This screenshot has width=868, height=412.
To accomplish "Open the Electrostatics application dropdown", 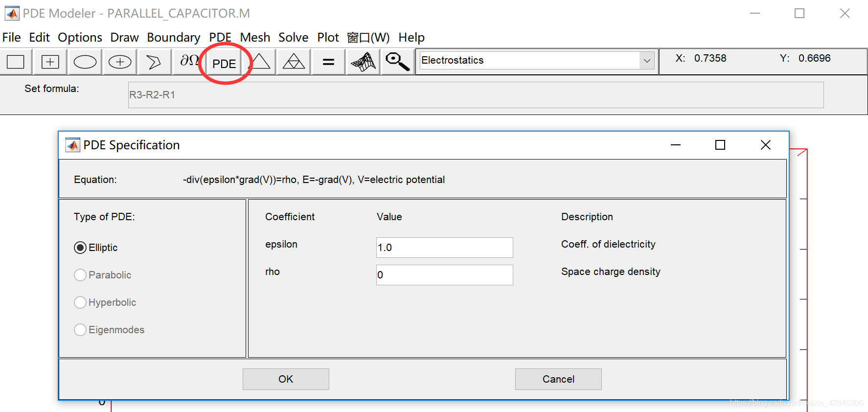I will 647,61.
